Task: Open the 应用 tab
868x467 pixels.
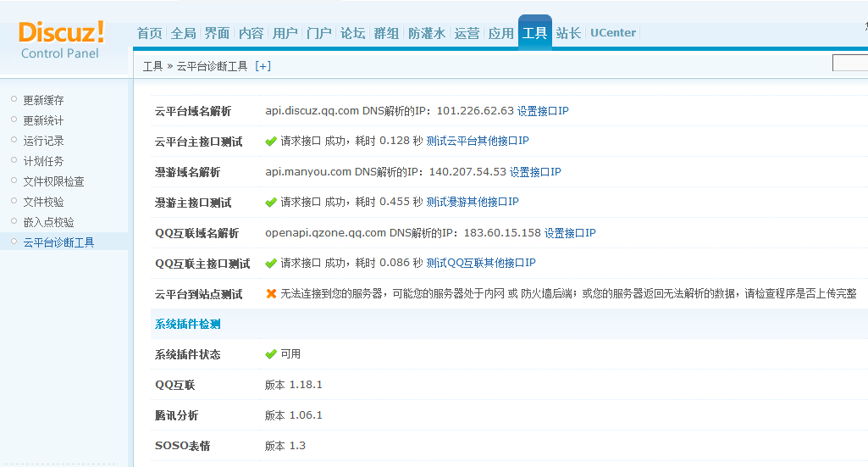Action: pos(501,33)
